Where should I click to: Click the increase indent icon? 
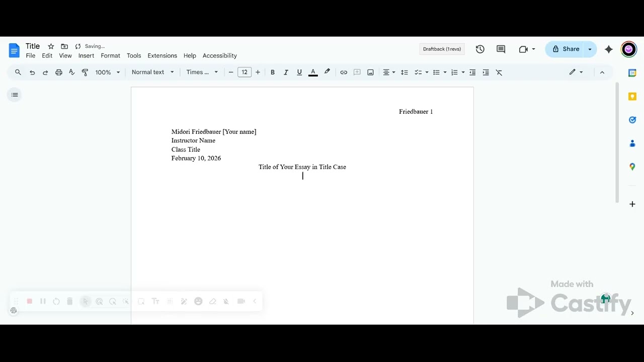click(486, 72)
